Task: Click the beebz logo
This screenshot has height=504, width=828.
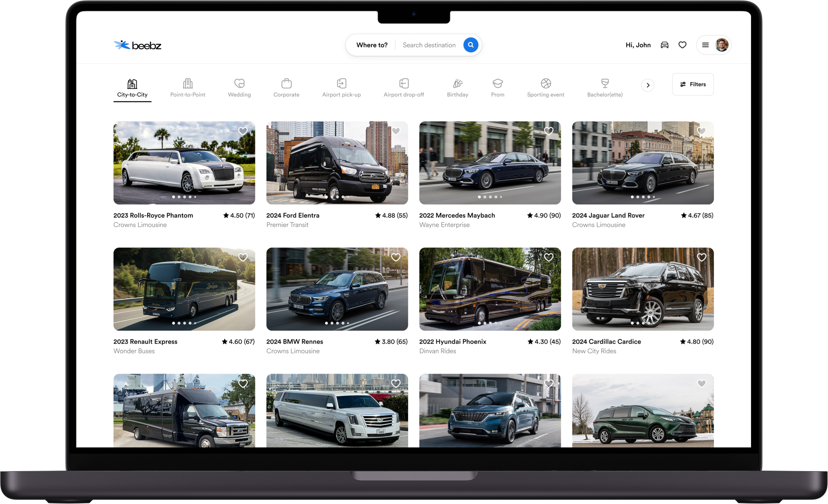Action: pyautogui.click(x=137, y=45)
